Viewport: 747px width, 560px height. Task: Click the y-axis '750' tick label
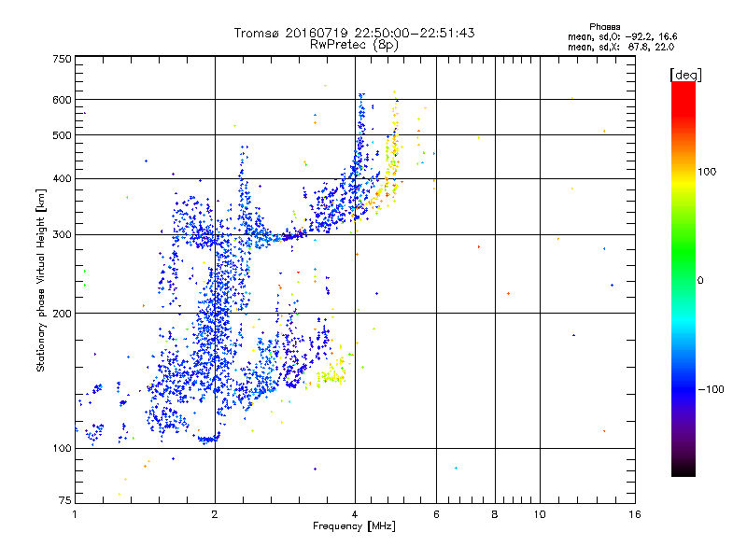62,59
